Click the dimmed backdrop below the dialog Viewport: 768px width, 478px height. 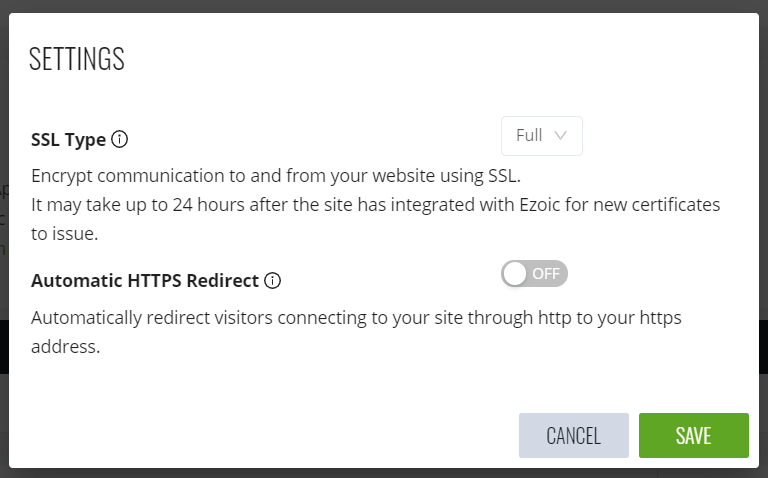[x=384, y=473]
